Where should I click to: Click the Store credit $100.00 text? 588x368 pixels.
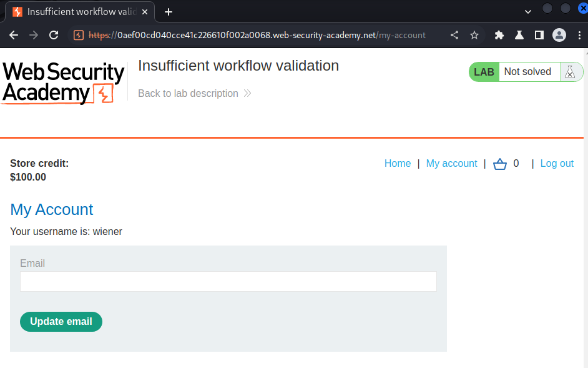click(39, 170)
